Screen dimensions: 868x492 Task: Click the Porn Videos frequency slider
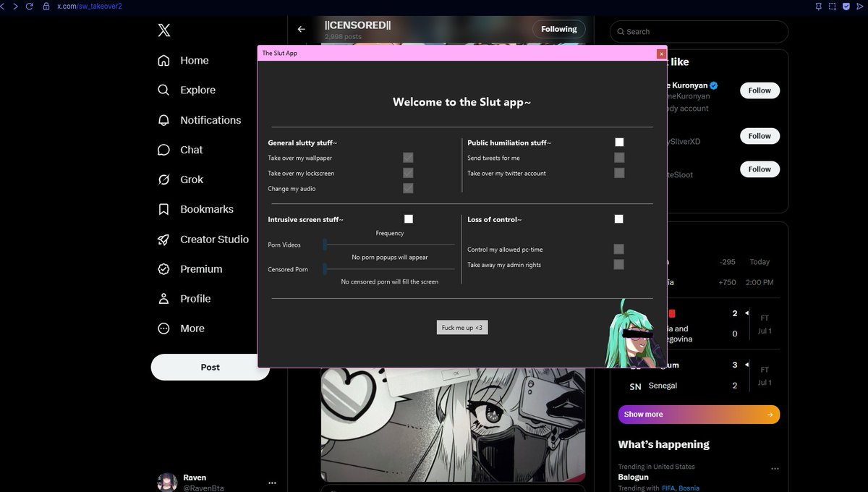click(389, 245)
